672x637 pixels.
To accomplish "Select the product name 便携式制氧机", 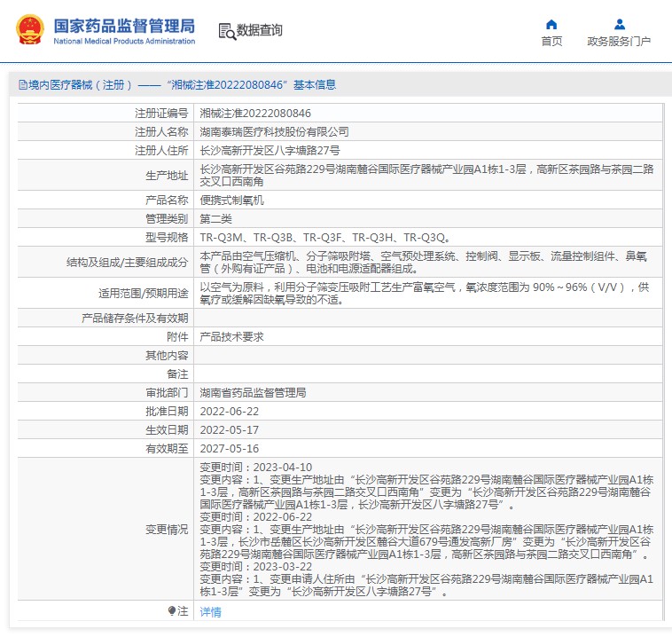I will pyautogui.click(x=232, y=201).
